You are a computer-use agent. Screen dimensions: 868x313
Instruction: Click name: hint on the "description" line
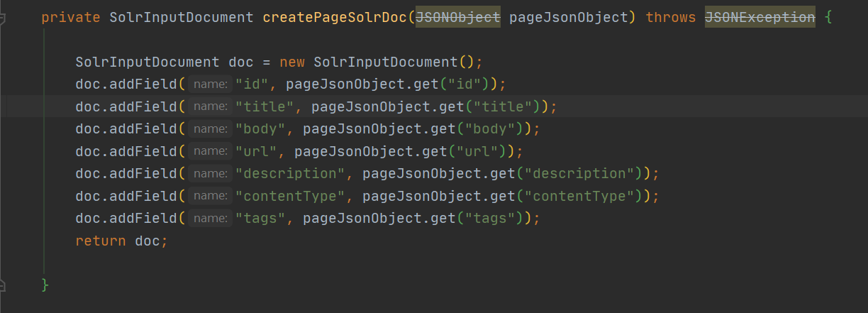(211, 174)
